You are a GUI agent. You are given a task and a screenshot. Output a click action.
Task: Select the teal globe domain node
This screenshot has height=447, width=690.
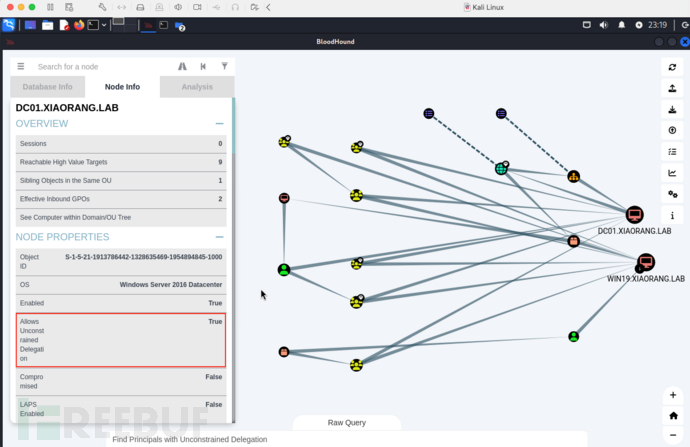point(501,169)
